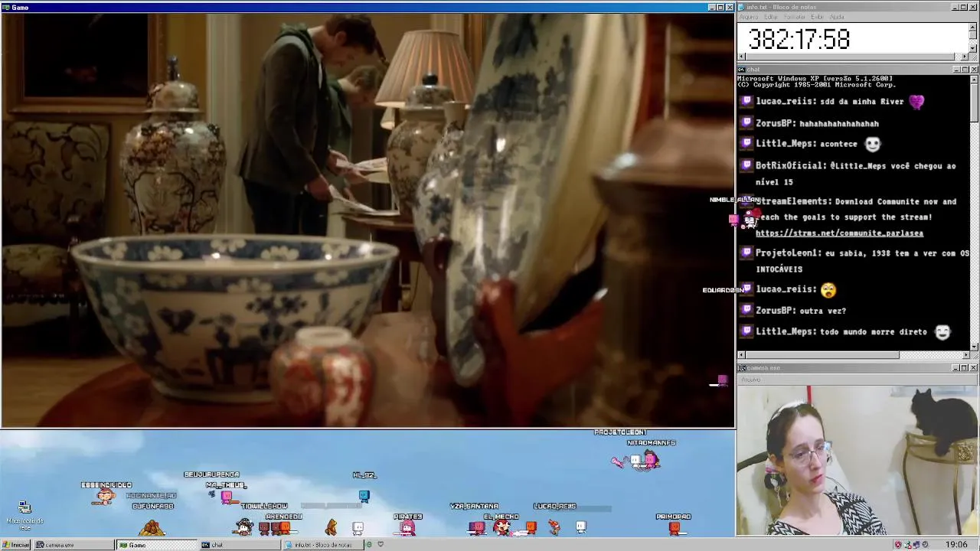Click the chat window title bar icon
This screenshot has height=551, width=980.
(x=742, y=70)
